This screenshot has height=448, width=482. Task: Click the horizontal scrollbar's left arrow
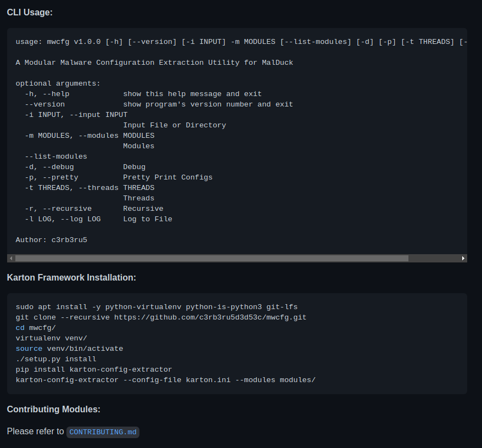point(11,258)
